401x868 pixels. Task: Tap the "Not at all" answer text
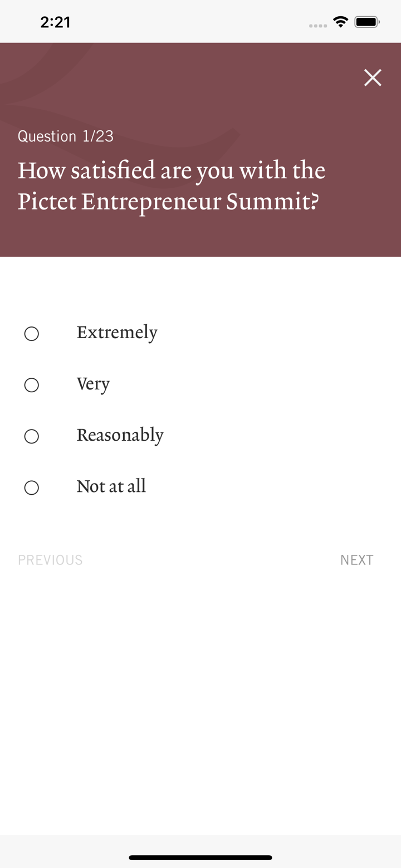pyautogui.click(x=111, y=486)
